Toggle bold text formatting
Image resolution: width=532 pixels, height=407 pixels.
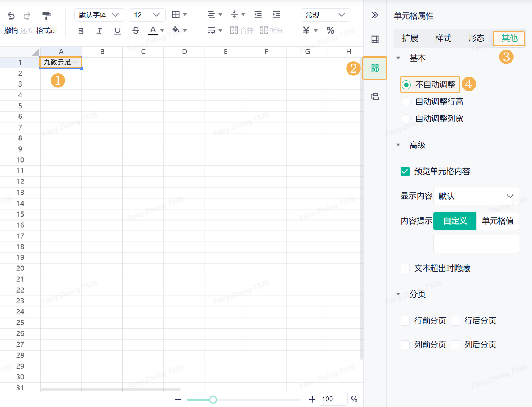tap(81, 31)
